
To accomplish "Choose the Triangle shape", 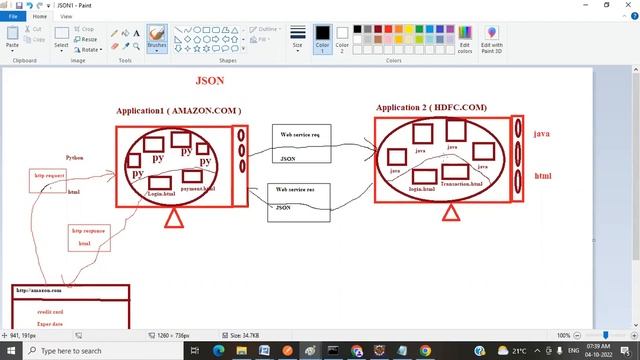I will tap(235, 30).
